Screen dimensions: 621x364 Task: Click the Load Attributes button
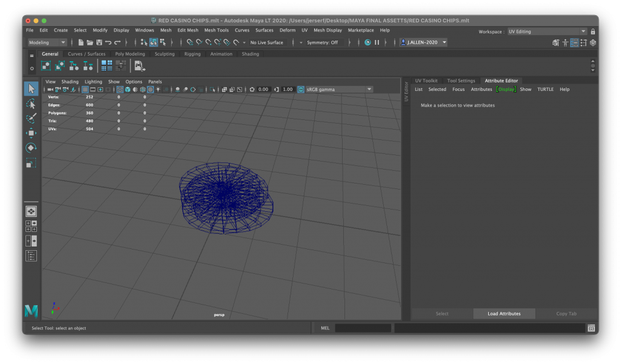click(x=504, y=314)
